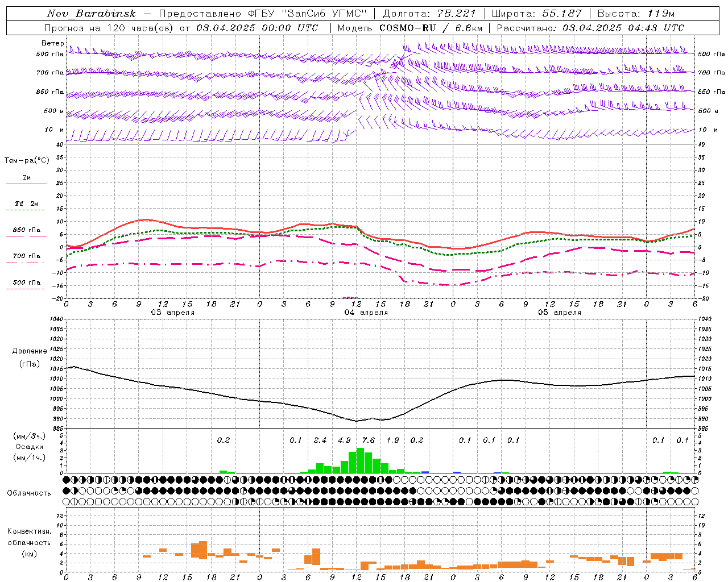This screenshot has width=728, height=582.
Task: Click the Nov_Barabinsk station title
Action: [x=91, y=14]
